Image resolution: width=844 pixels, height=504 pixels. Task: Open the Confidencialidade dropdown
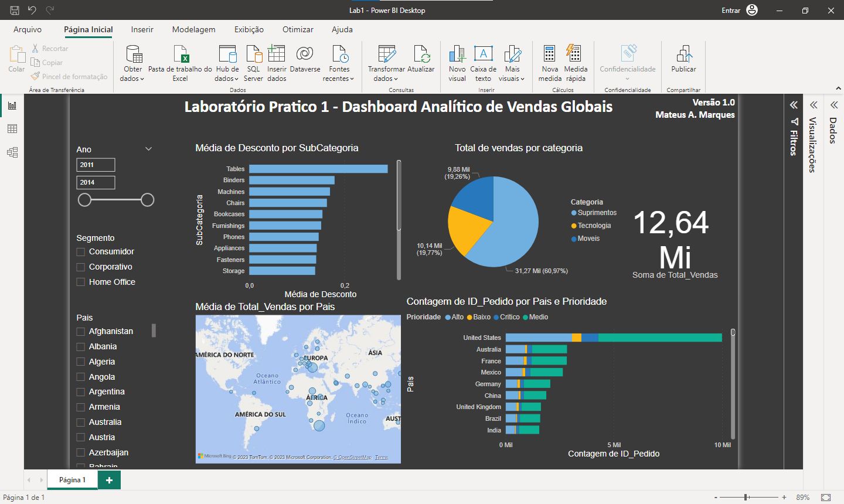(x=628, y=63)
